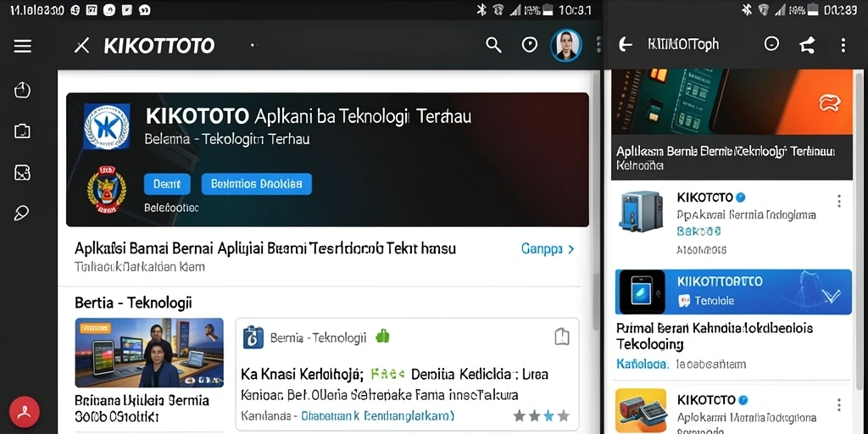This screenshot has width=868, height=434.
Task: Click the blue app icon in Bernia-Teknologii card
Action: (x=253, y=337)
